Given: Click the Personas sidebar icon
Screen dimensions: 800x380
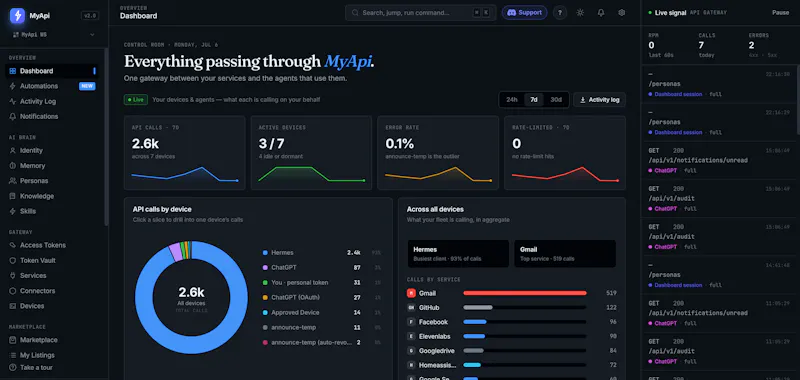Looking at the screenshot, I should 13,181.
